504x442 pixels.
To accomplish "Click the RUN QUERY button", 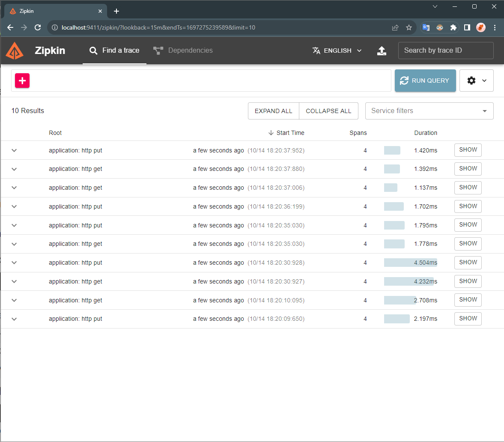I will pyautogui.click(x=425, y=81).
